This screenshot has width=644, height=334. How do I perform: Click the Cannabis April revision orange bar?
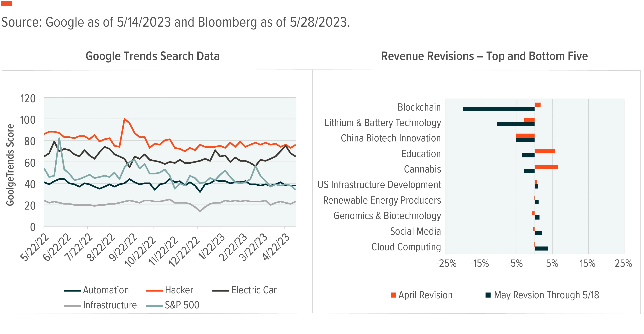click(x=546, y=167)
